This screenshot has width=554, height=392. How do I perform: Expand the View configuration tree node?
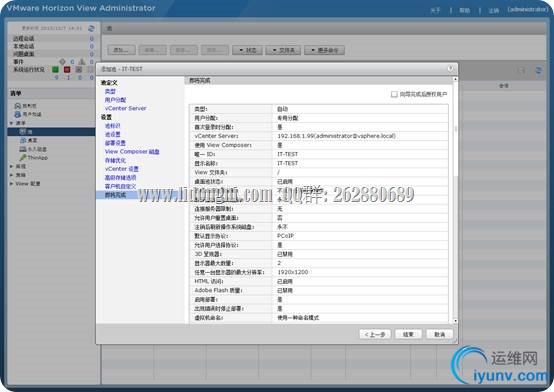pos(12,184)
